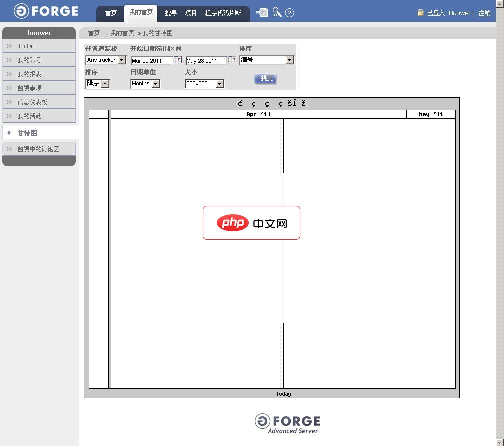The height and width of the screenshot is (446, 504).
Task: Open 我的活动 in the sidebar
Action: [39, 116]
